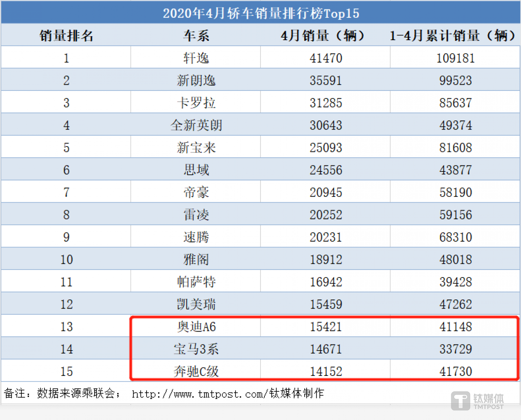Image resolution: width=521 pixels, height=420 pixels.
Task: Select the car name '轩逸'
Action: [196, 58]
